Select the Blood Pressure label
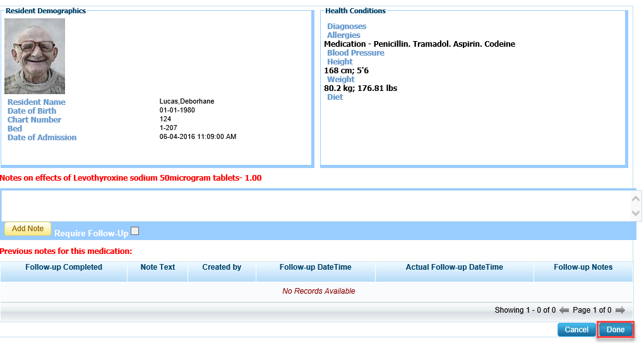 [x=355, y=53]
